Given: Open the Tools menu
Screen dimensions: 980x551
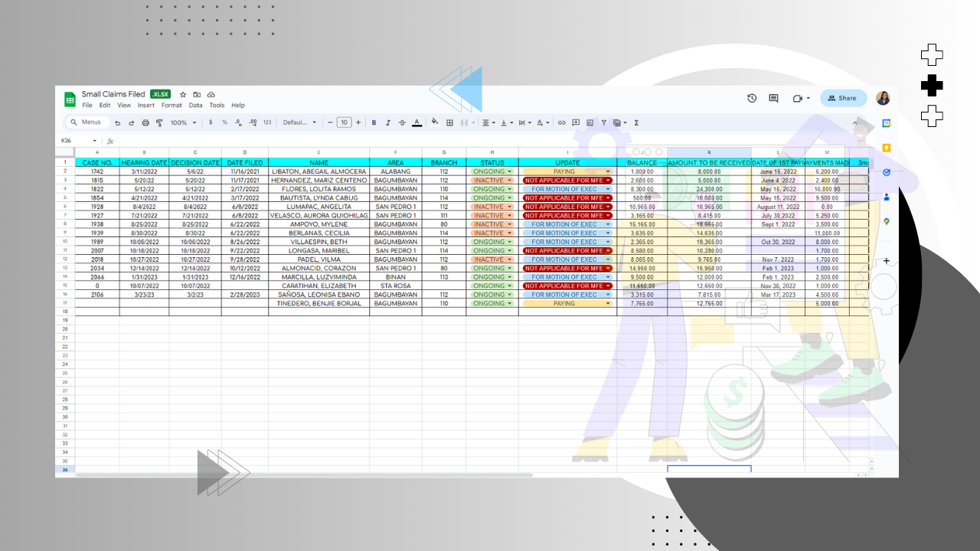Looking at the screenshot, I should pyautogui.click(x=217, y=106).
